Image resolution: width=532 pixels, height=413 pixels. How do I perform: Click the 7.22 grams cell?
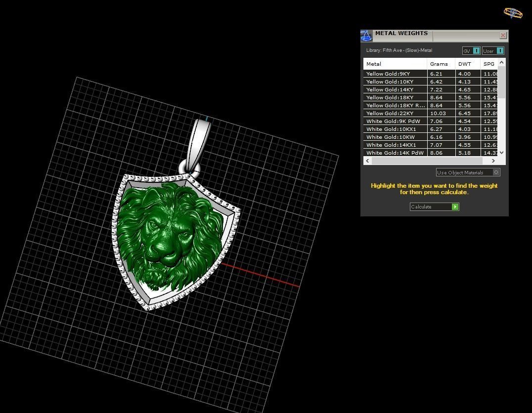tap(441, 89)
